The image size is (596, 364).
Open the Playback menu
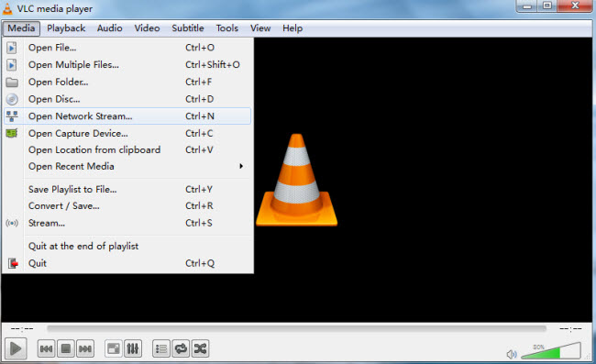[66, 28]
